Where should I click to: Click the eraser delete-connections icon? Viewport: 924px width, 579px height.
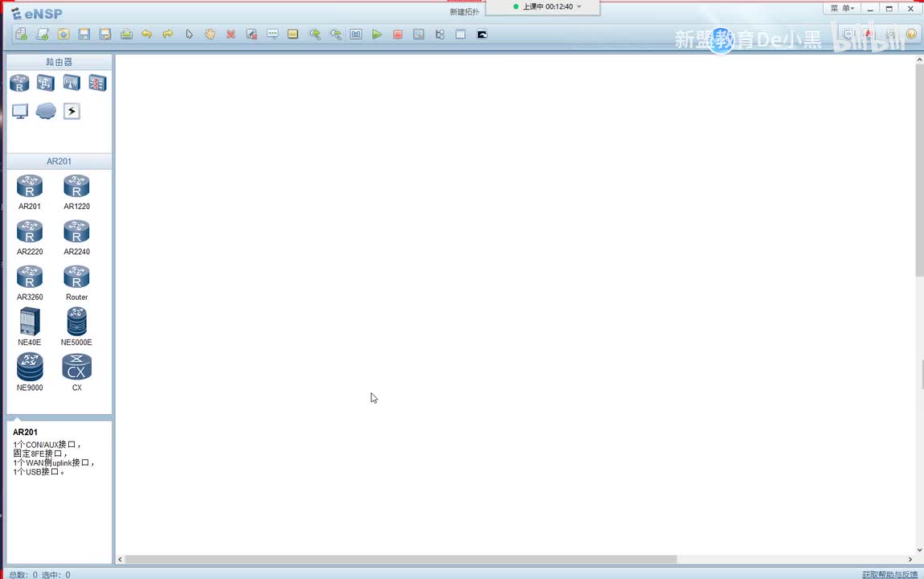pyautogui.click(x=251, y=35)
